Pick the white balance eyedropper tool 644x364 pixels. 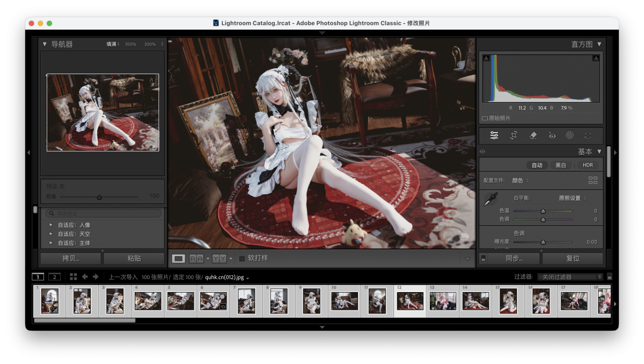pyautogui.click(x=491, y=200)
